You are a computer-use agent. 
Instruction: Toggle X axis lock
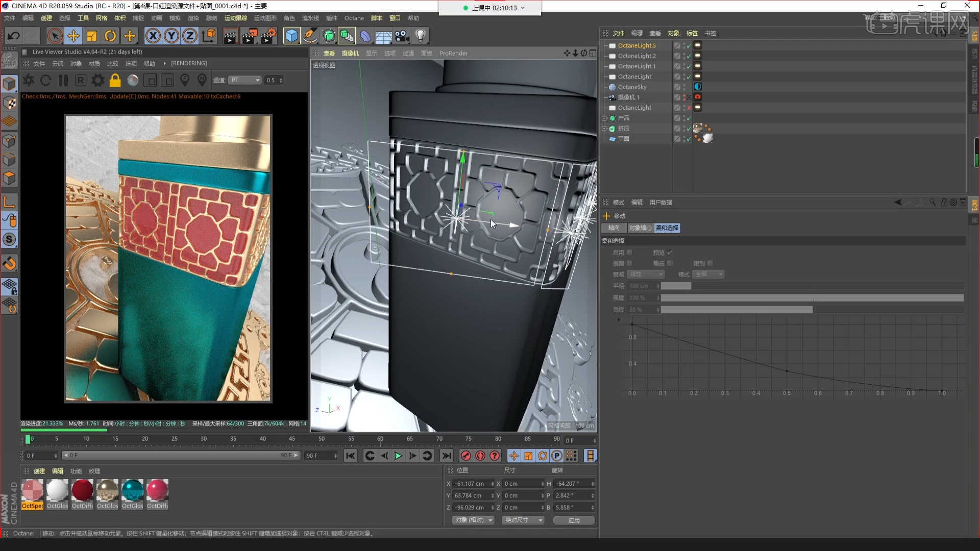click(153, 36)
